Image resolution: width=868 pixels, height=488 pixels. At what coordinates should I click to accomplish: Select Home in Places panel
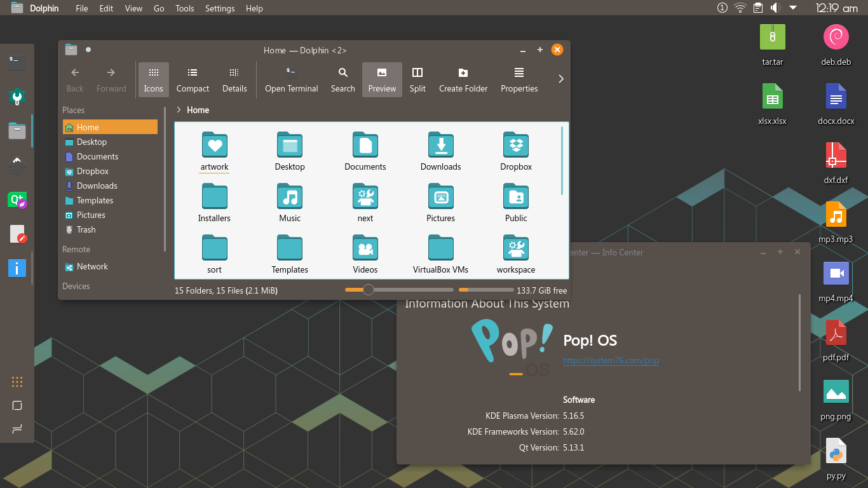click(x=110, y=127)
